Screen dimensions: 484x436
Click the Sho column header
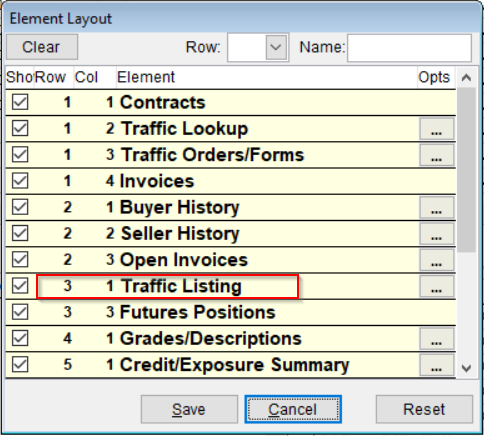(19, 77)
